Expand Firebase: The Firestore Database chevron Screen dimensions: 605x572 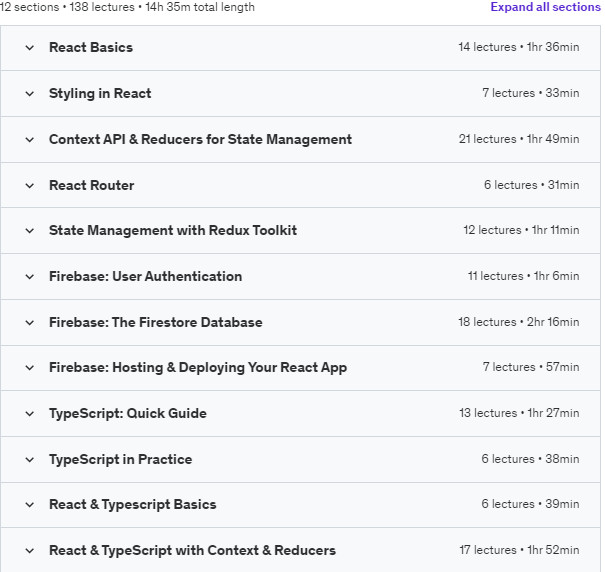coord(30,323)
